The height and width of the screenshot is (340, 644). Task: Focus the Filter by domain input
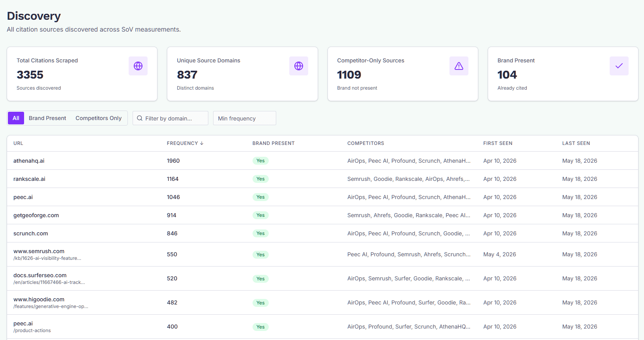[170, 118]
